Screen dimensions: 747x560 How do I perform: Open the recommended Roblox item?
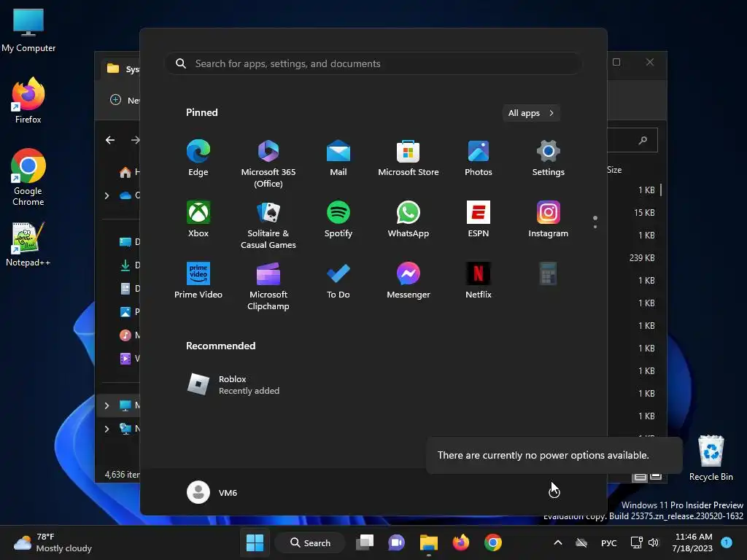[x=233, y=385]
